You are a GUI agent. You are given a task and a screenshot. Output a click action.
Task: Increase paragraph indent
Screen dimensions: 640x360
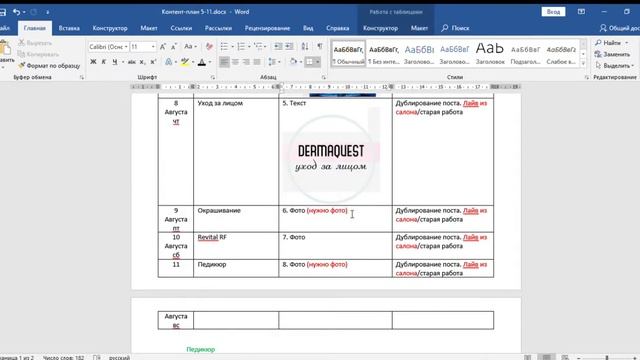click(289, 47)
